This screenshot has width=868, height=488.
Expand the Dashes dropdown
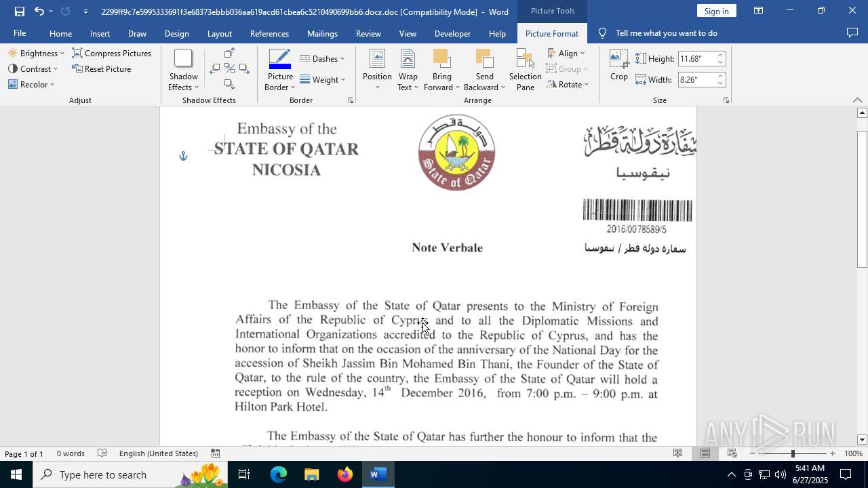pos(322,59)
